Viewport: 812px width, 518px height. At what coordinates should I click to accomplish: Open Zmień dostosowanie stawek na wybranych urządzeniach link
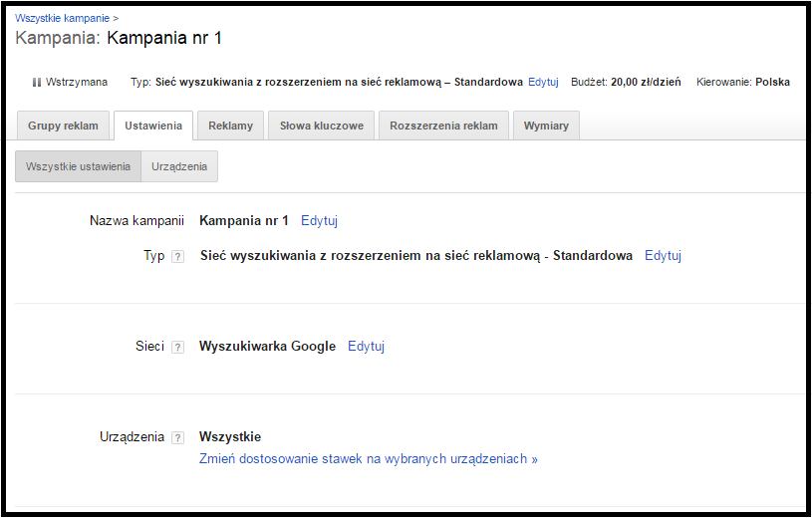pyautogui.click(x=369, y=459)
